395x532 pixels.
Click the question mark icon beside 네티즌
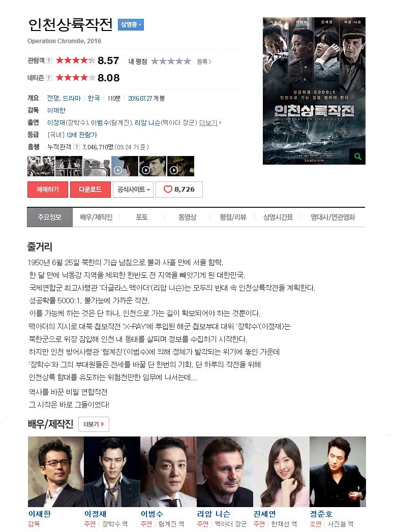coord(49,78)
